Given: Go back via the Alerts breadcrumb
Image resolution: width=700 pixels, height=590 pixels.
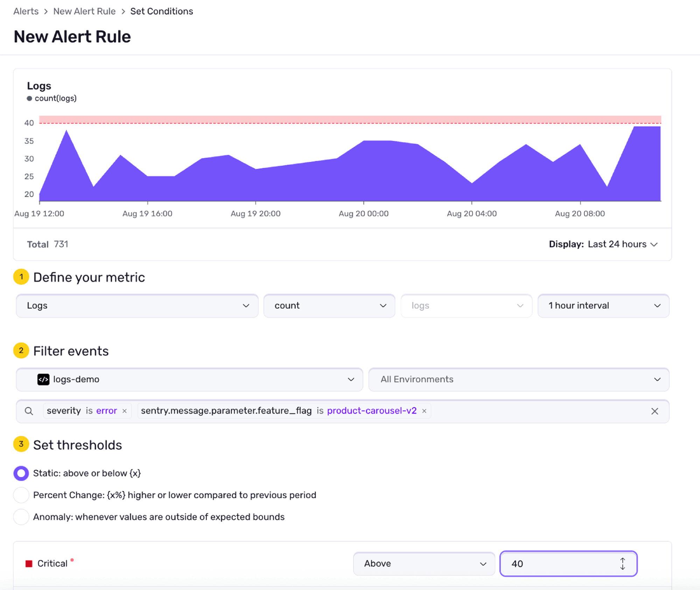Looking at the screenshot, I should point(26,11).
